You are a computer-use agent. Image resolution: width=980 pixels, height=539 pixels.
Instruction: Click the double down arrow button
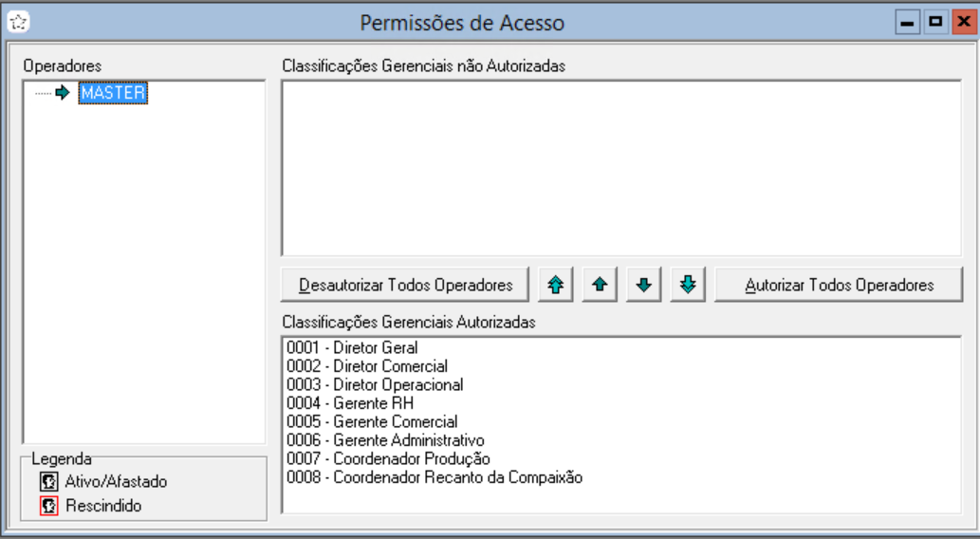coord(687,284)
